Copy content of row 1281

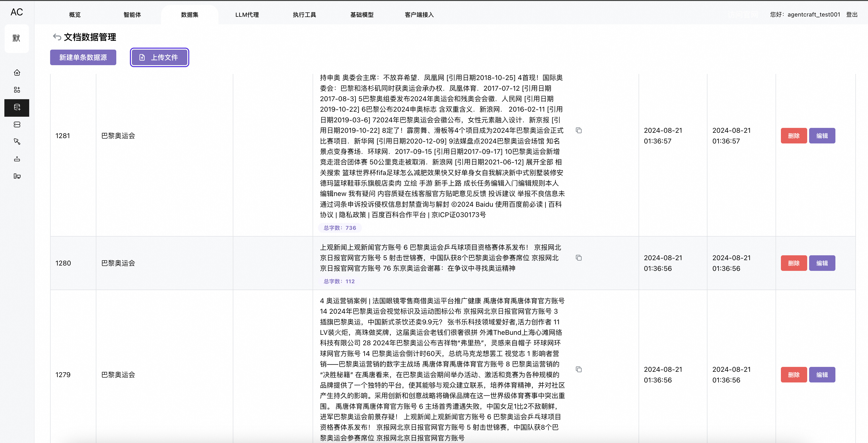(579, 130)
